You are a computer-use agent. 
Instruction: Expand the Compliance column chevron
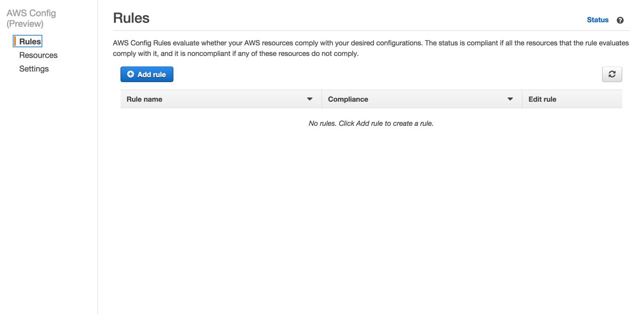click(510, 99)
